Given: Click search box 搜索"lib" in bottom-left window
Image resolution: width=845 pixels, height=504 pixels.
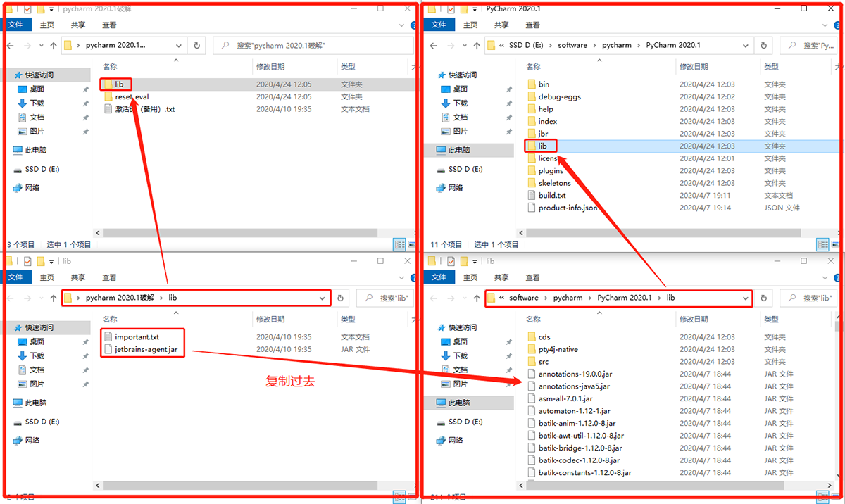Looking at the screenshot, I should pos(385,298).
